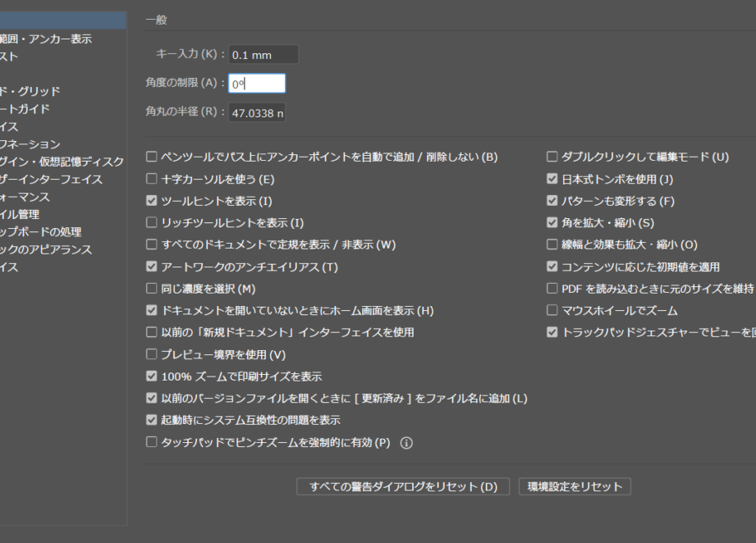Open 選択範囲・アンカー表示 preferences category
Image resolution: width=756 pixels, height=543 pixels.
[x=46, y=39]
